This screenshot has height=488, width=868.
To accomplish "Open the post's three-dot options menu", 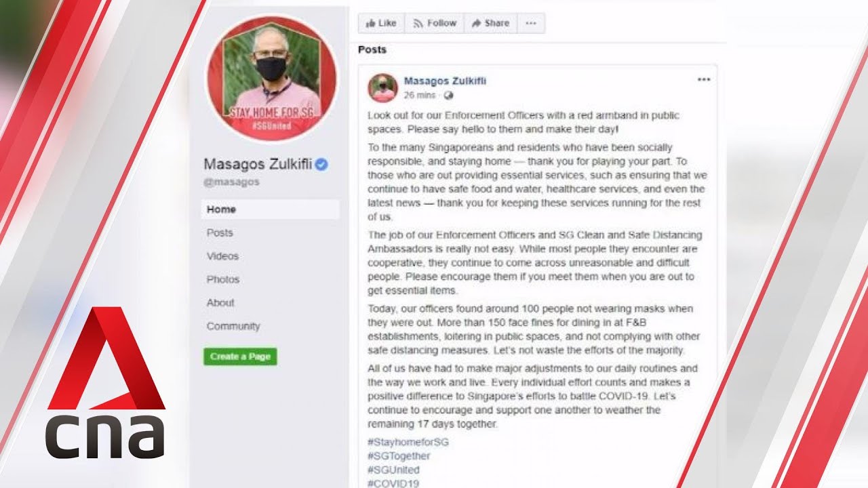I will point(704,80).
